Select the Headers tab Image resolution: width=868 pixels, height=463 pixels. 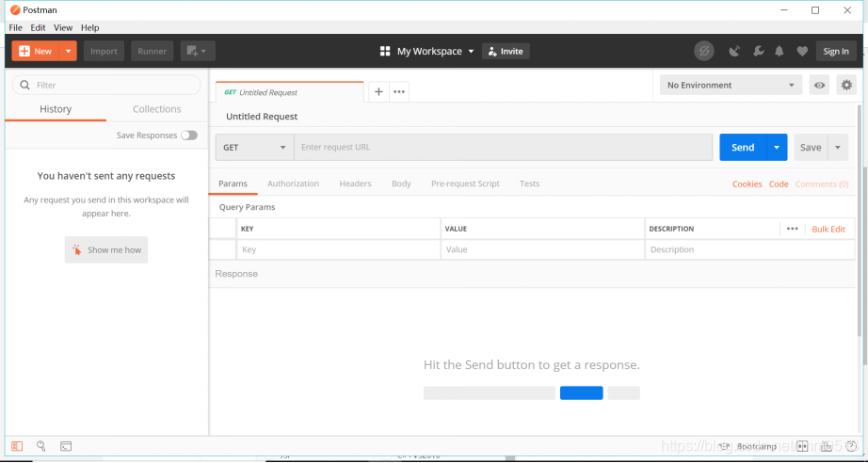click(356, 184)
